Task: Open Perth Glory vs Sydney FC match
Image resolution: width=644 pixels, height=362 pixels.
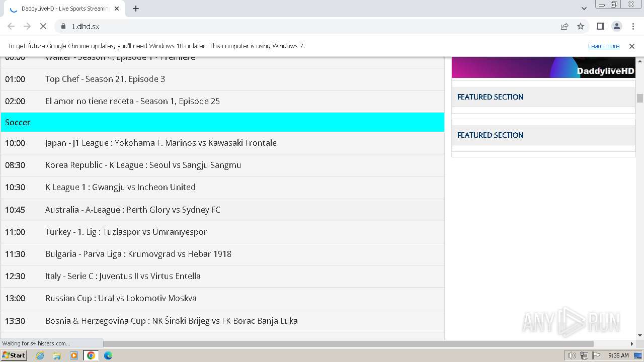Action: 133,210
